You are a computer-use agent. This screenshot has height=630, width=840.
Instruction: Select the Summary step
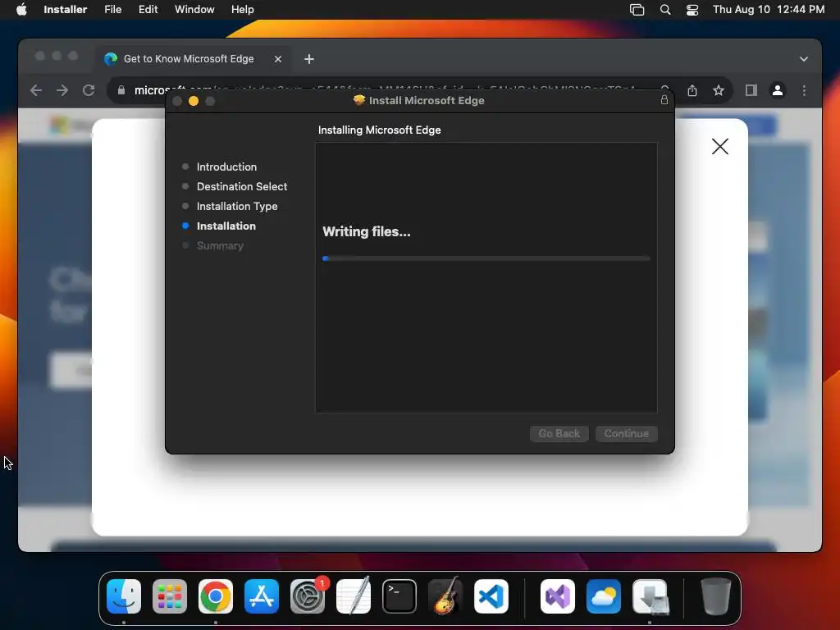[220, 246]
